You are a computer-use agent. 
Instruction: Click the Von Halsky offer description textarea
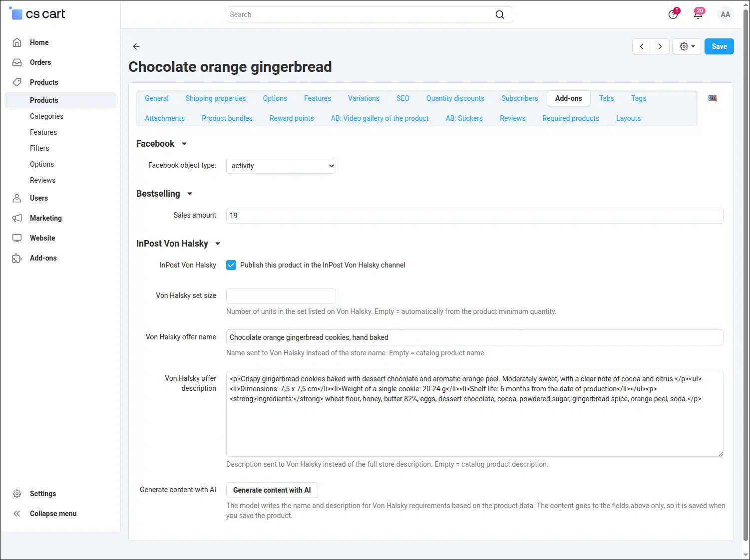click(474, 414)
